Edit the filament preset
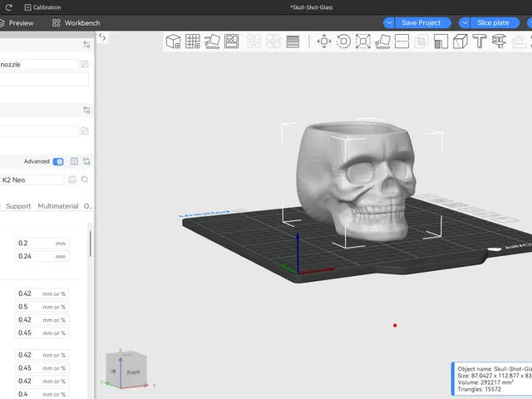Viewport: 532px width, 399px height. (x=85, y=131)
